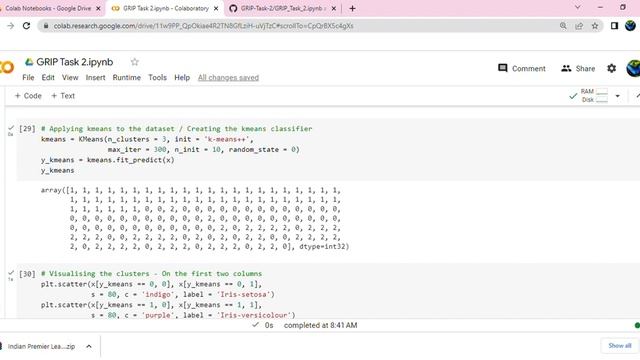Click the 'Iris-setosa' label code line
This screenshot has height=360, width=640.
pyautogui.click(x=182, y=294)
